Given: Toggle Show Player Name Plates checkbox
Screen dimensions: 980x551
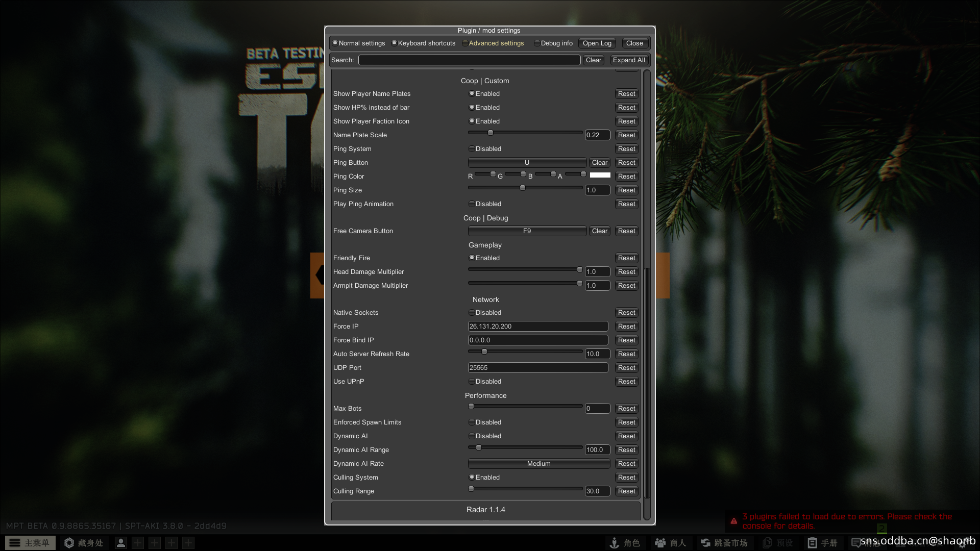Looking at the screenshot, I should [472, 93].
